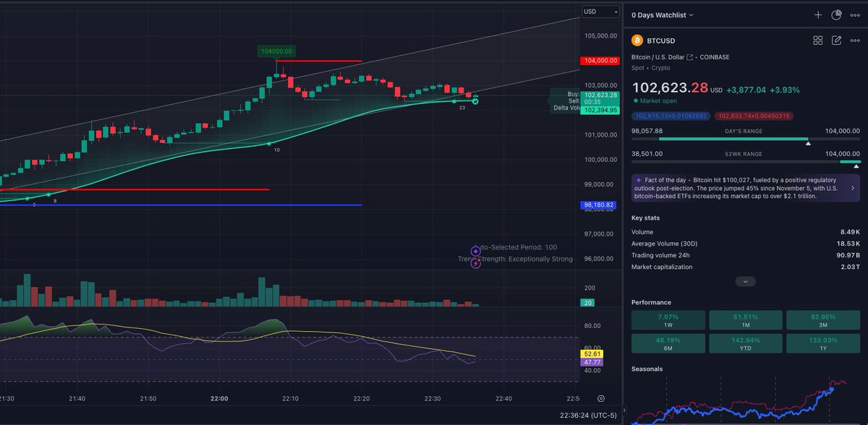Open the USD currency dropdown on price axis
The width and height of the screenshot is (868, 425).
(601, 12)
